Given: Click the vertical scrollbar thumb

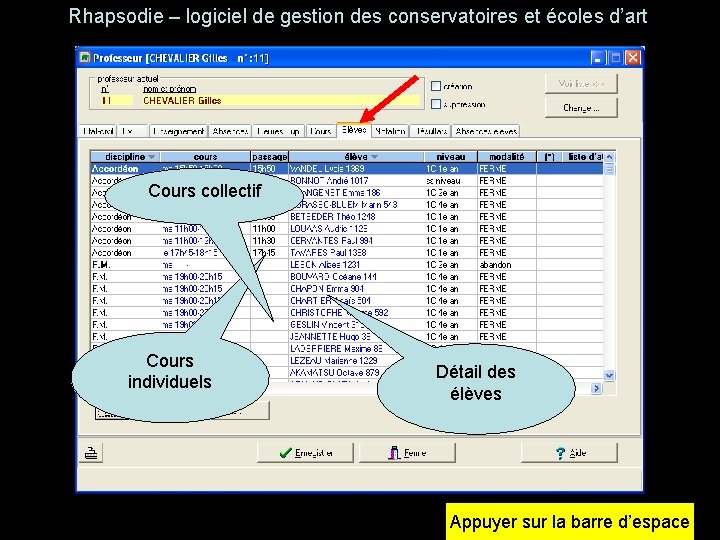Looking at the screenshot, I should (x=609, y=169).
